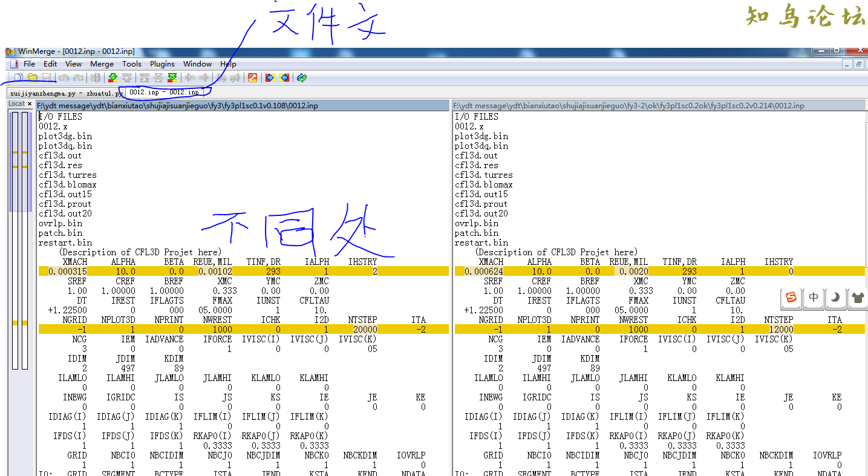Switch to suijiyanzhengma.py - zhuatu1.py tab
Viewport: 868px width, 476px height.
[x=67, y=93]
